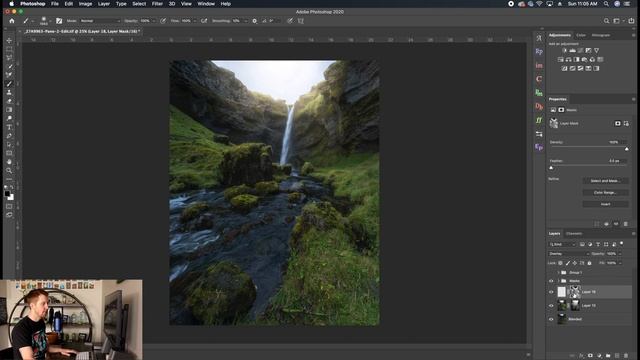Open the Fill percentage dropdown in Layers
Viewport: 640px width, 360px height.
tap(620, 263)
